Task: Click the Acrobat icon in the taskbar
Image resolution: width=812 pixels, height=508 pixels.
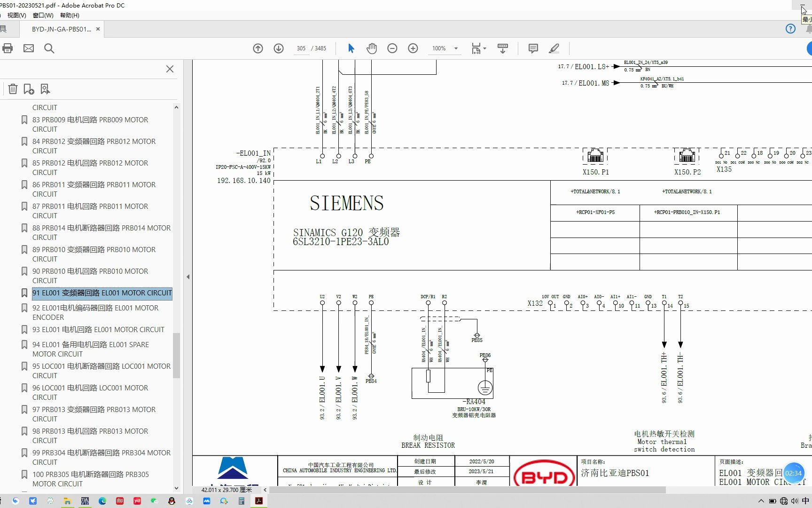Action: [258, 501]
